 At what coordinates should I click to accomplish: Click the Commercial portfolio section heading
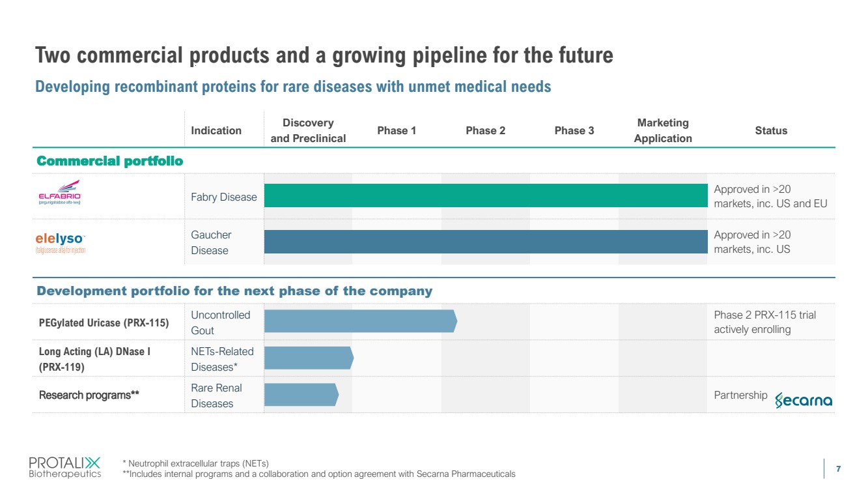coord(109,161)
